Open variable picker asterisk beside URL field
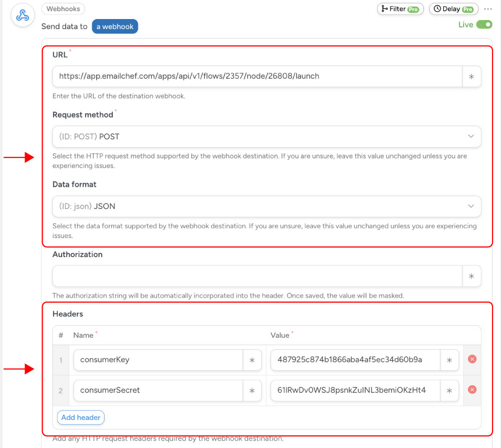The image size is (501, 448). coord(471,76)
